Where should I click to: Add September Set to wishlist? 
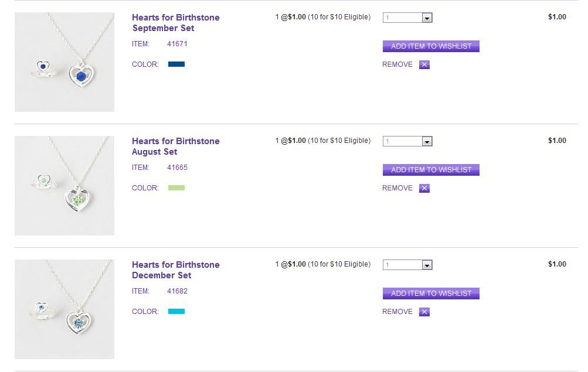(x=431, y=46)
